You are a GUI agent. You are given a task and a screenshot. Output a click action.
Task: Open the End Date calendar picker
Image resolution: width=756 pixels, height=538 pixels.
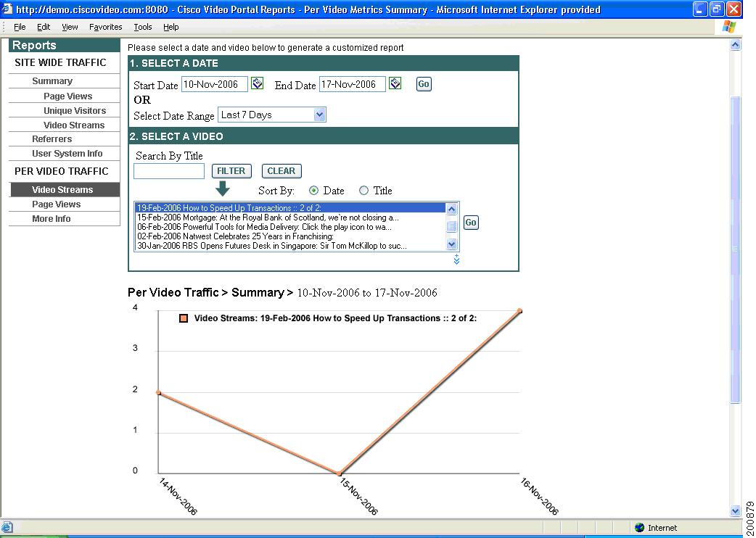pyautogui.click(x=395, y=83)
